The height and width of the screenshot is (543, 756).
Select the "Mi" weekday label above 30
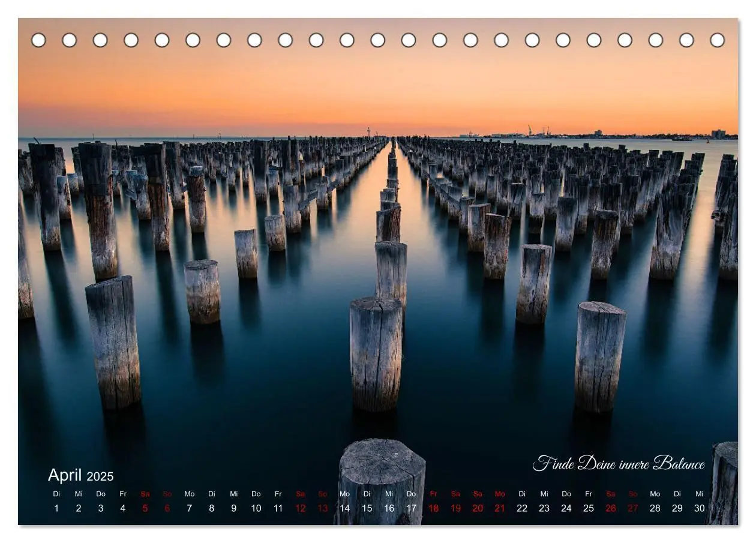700,494
